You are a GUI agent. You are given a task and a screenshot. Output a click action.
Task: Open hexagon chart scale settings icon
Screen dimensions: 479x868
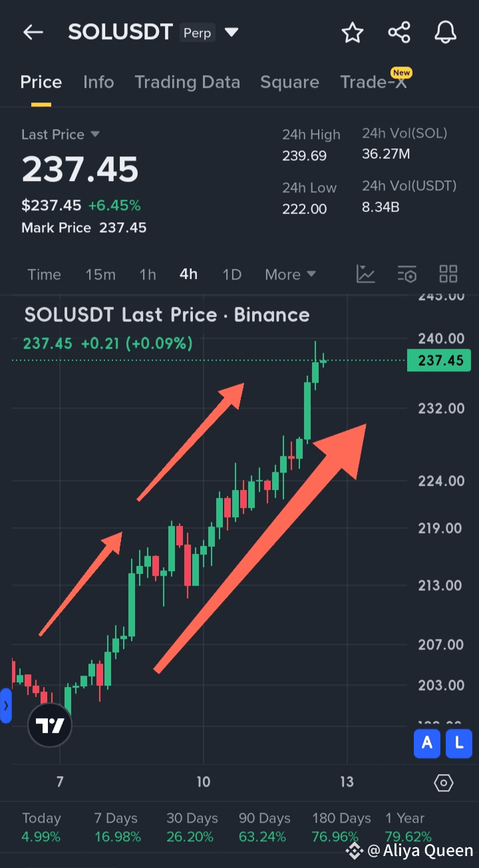pos(444,783)
